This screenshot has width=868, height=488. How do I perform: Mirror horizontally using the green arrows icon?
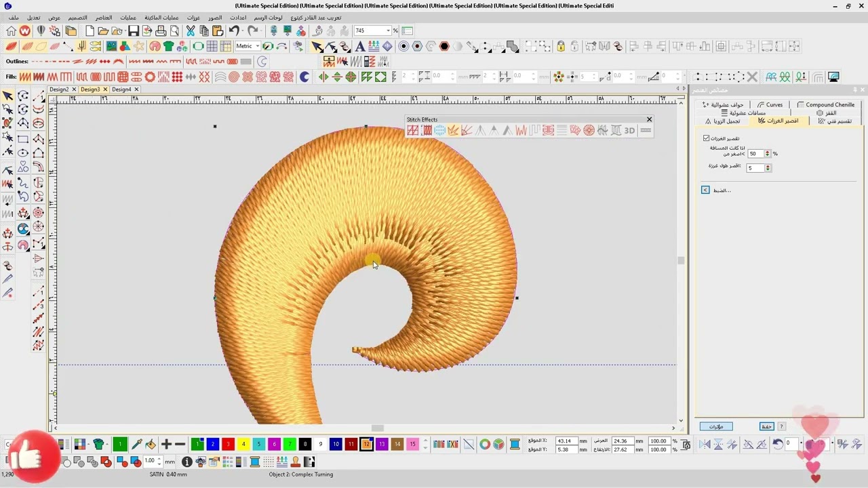click(323, 77)
